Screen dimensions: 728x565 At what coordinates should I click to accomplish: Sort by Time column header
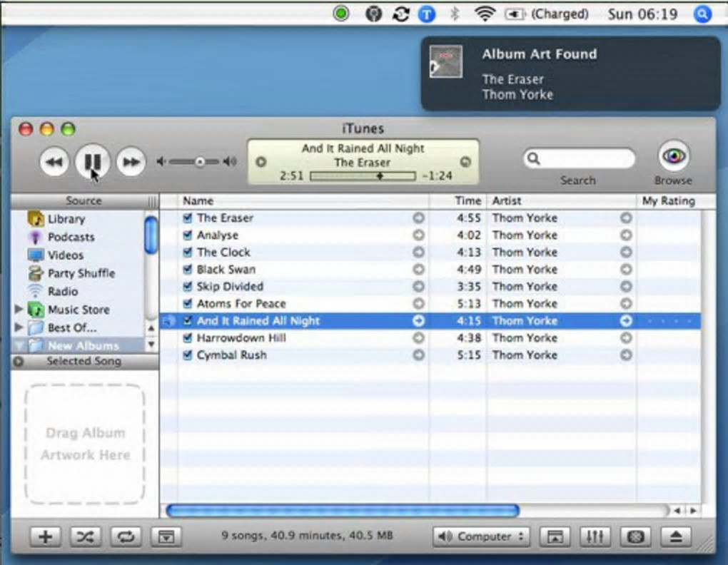tap(457, 201)
